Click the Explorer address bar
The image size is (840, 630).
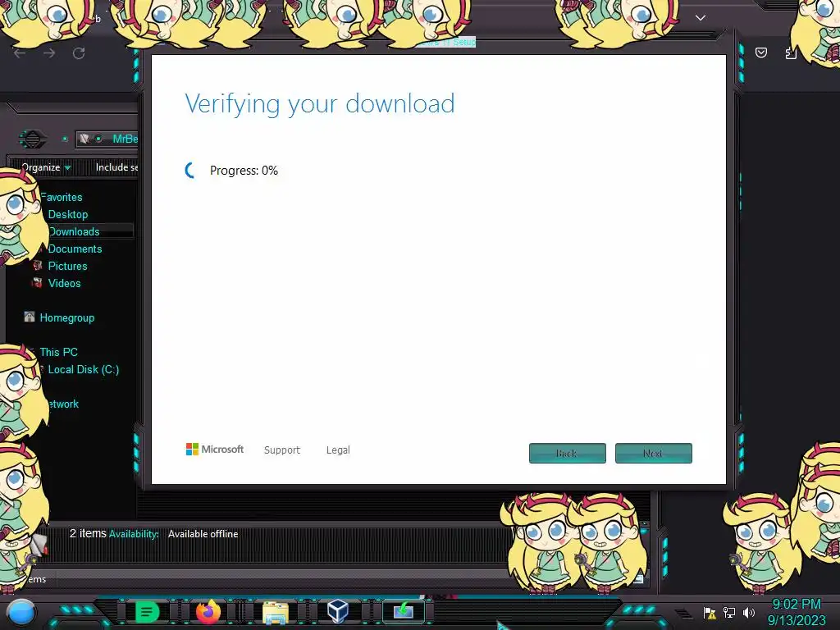pos(107,139)
